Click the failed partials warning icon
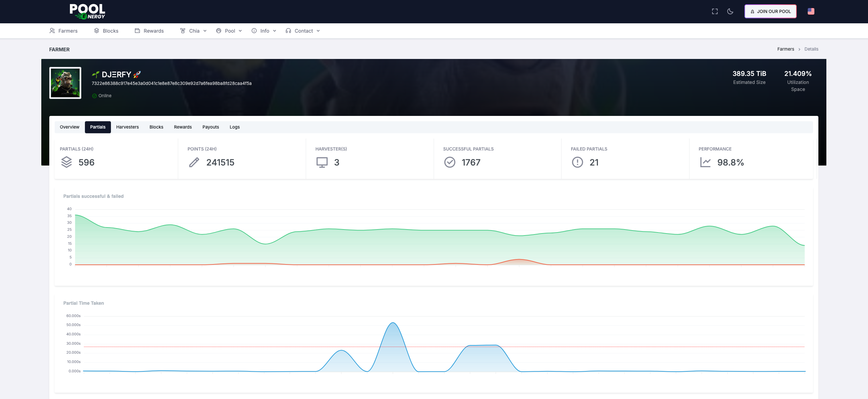The image size is (868, 399). point(577,162)
